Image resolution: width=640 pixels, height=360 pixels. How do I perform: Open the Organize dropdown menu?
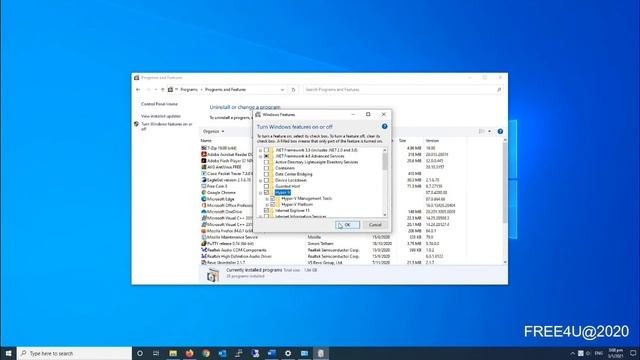point(213,131)
